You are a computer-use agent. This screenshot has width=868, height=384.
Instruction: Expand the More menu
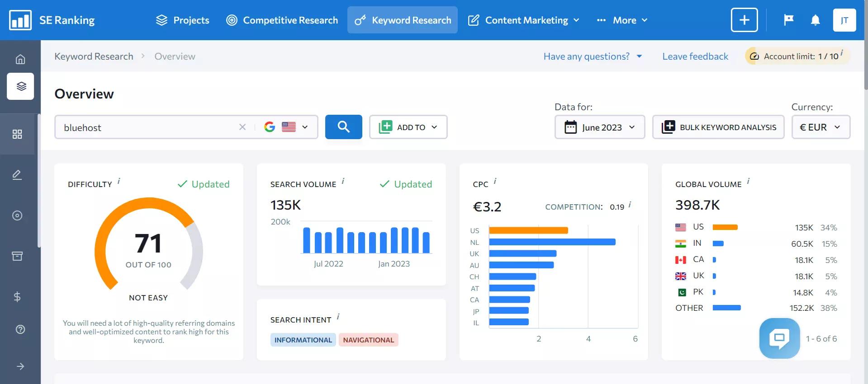click(x=622, y=20)
